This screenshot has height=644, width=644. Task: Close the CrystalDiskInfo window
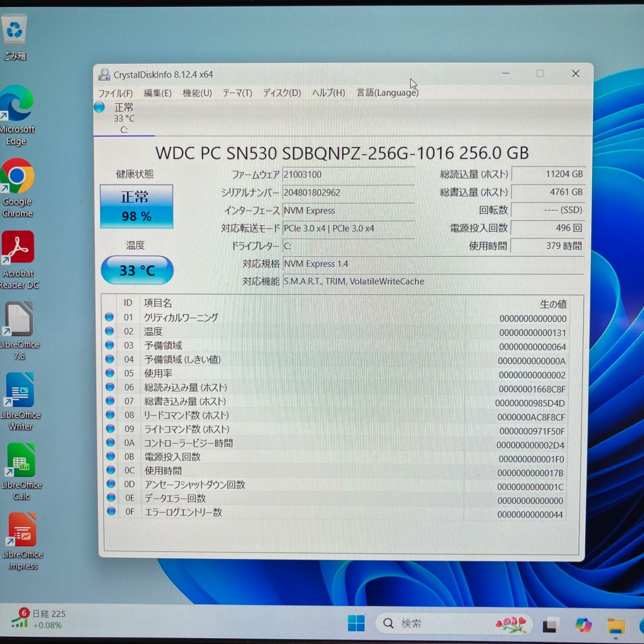(x=576, y=74)
